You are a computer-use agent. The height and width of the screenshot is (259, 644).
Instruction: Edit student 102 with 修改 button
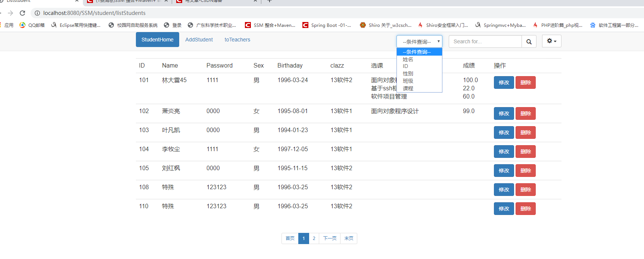pyautogui.click(x=504, y=113)
